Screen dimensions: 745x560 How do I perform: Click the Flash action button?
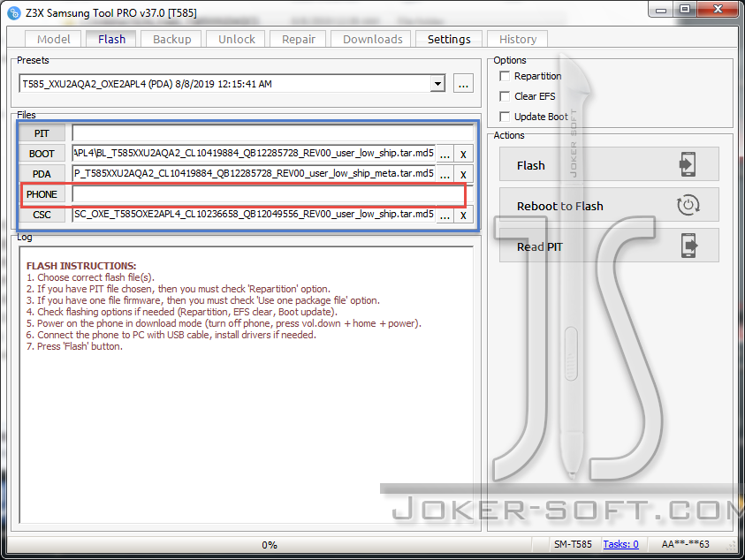click(x=609, y=164)
